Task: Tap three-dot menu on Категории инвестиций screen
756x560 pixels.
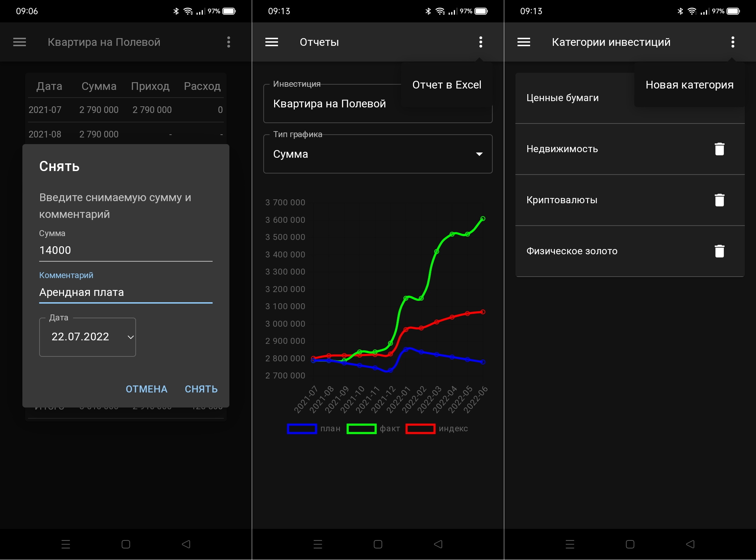Action: pyautogui.click(x=733, y=42)
